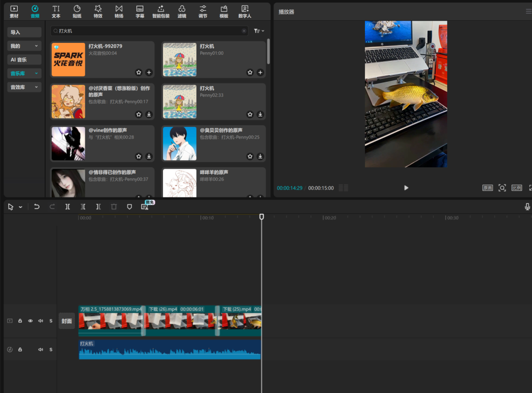The width and height of the screenshot is (532, 393).
Task: Switch to the 字幕 captions tab
Action: click(140, 11)
